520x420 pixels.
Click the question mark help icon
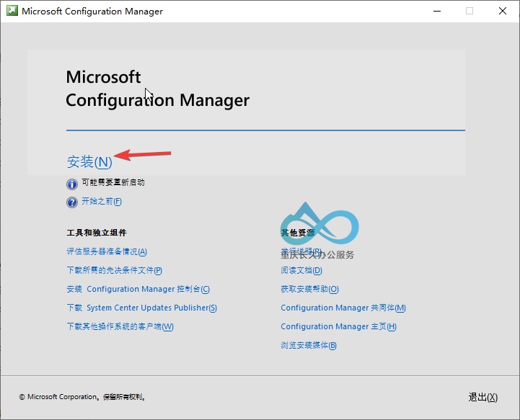(x=72, y=202)
